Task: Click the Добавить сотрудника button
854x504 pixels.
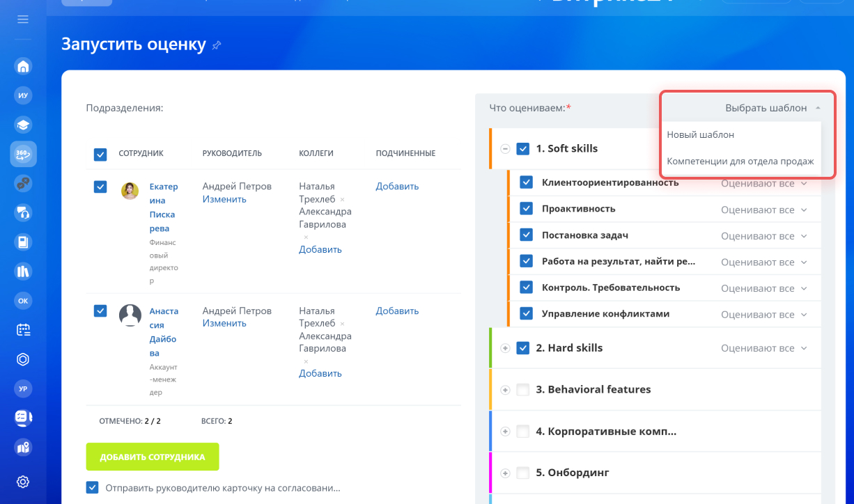Action: [x=153, y=457]
